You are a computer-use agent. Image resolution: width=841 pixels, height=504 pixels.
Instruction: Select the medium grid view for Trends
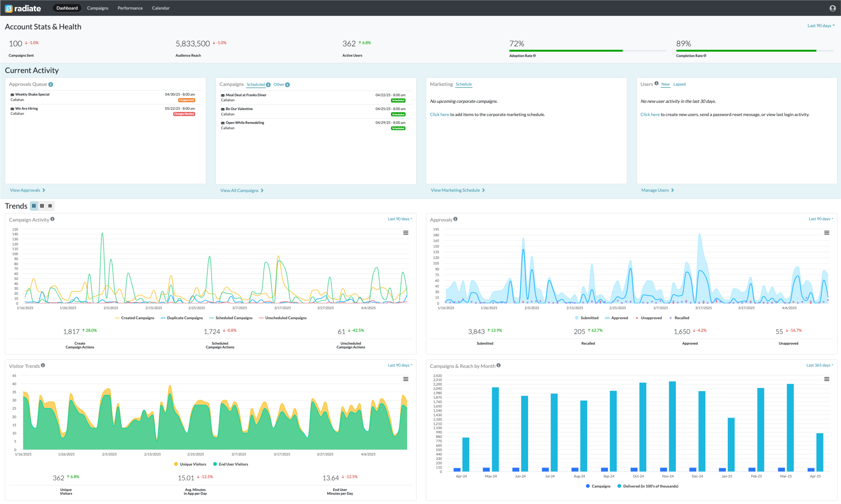tap(42, 206)
